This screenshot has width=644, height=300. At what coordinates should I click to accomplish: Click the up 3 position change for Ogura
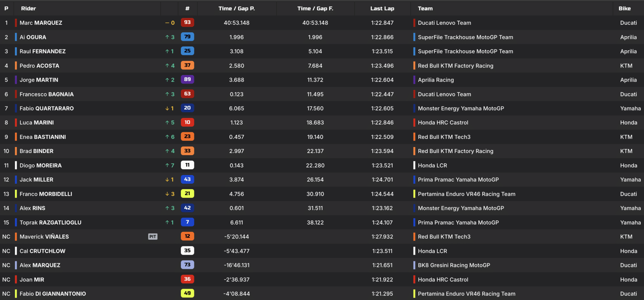[170, 37]
